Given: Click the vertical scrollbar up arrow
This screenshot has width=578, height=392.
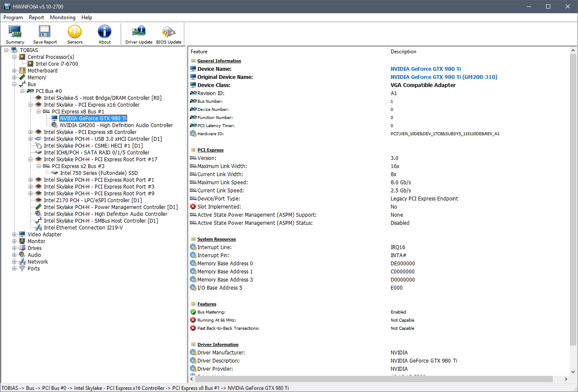Looking at the screenshot, I should (574, 51).
